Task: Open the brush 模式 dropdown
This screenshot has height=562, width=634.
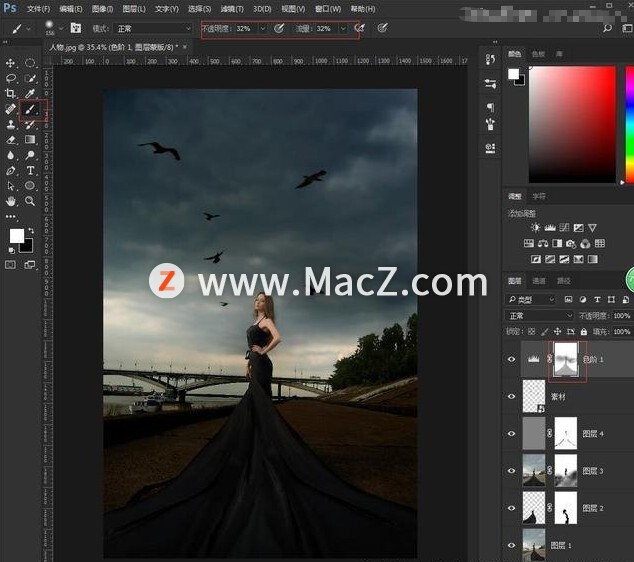Action: pos(152,29)
